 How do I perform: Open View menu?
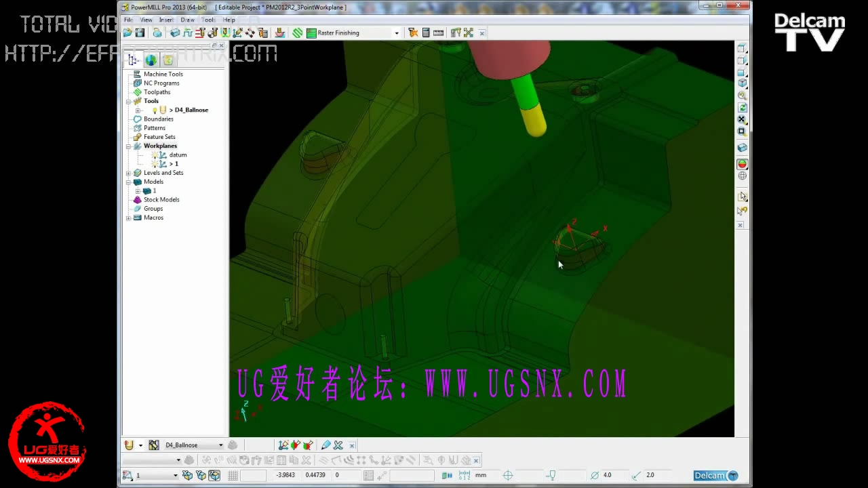click(146, 20)
